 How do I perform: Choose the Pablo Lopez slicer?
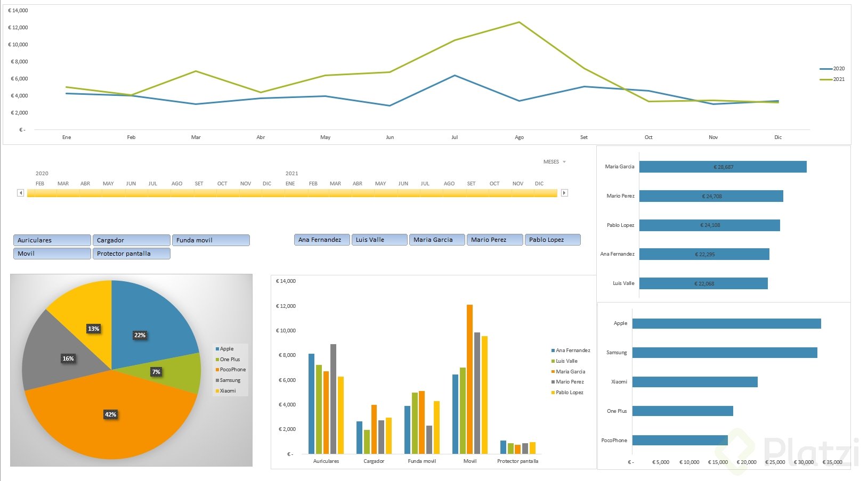tap(553, 240)
